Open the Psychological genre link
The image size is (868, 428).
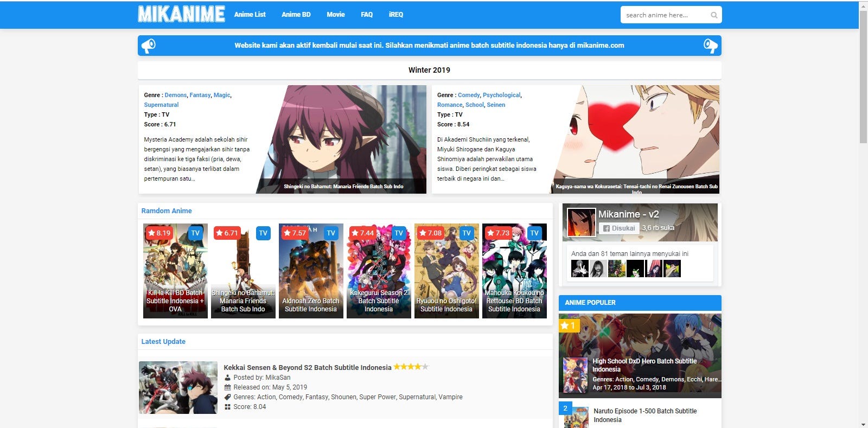[x=501, y=95]
